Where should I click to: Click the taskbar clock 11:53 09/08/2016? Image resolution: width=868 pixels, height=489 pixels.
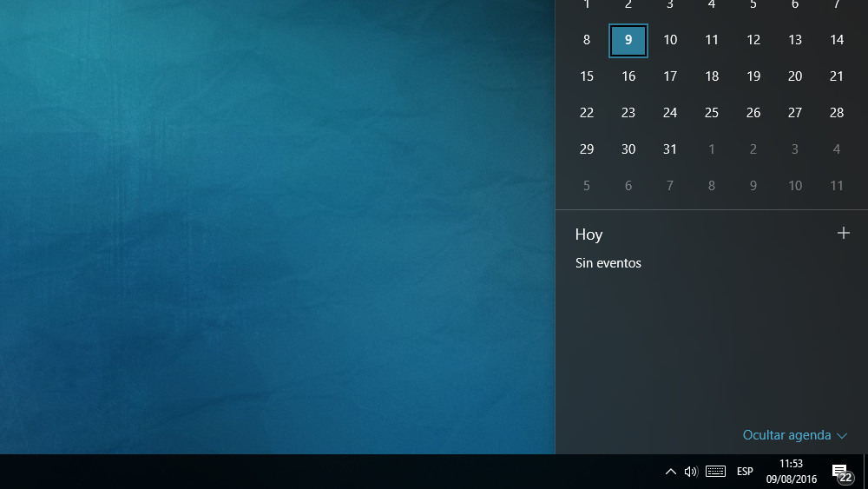pos(791,472)
